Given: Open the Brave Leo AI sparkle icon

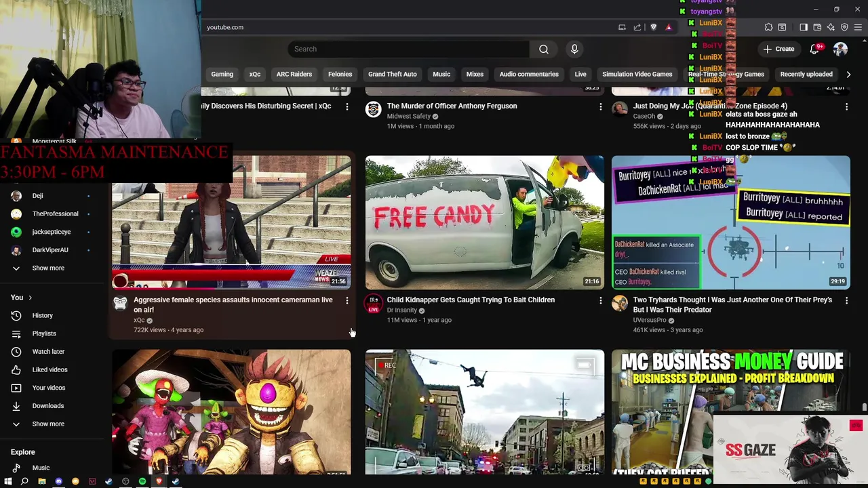Looking at the screenshot, I should click(x=831, y=27).
